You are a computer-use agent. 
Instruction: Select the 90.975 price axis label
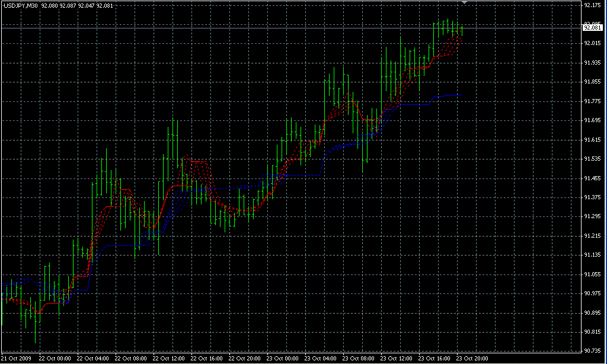(592, 293)
